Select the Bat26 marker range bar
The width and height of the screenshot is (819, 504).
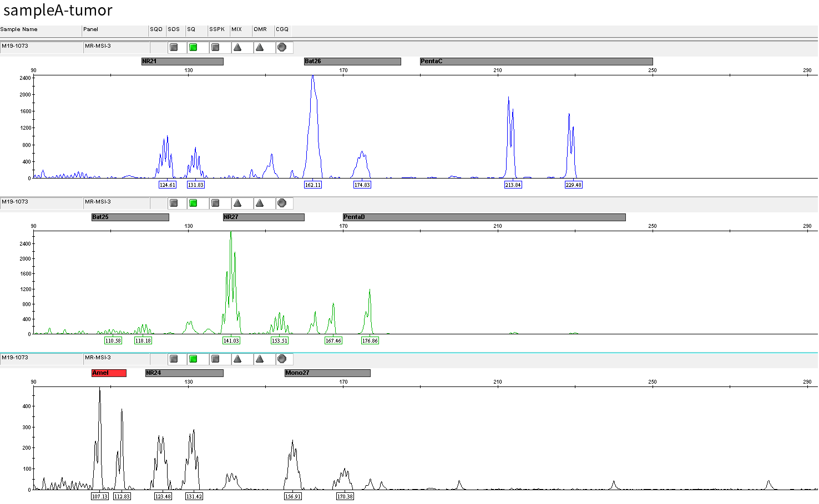click(352, 62)
